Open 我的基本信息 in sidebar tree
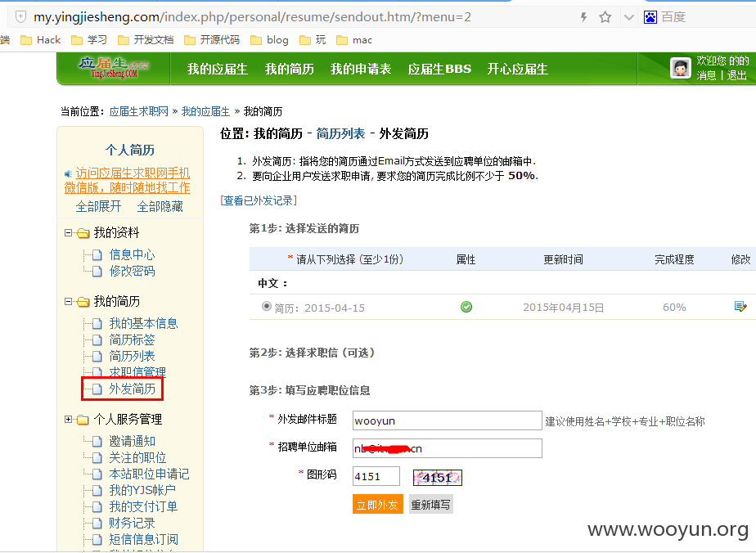The height and width of the screenshot is (553, 756). coord(144,323)
